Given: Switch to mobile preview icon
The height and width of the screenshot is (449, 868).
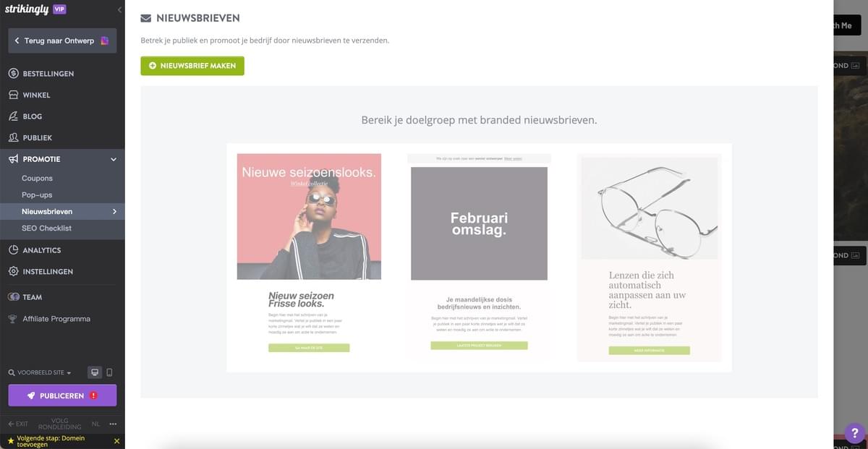Looking at the screenshot, I should [x=109, y=372].
